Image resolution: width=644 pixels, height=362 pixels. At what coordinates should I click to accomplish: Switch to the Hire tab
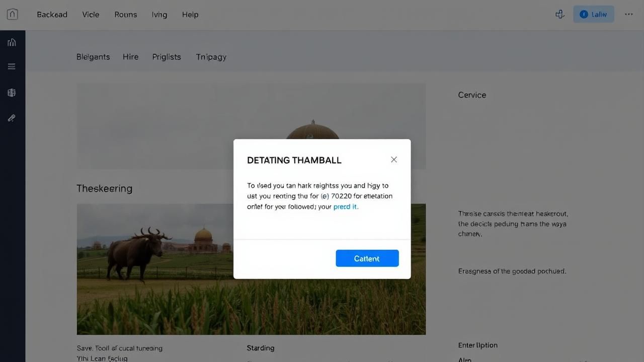click(x=130, y=57)
